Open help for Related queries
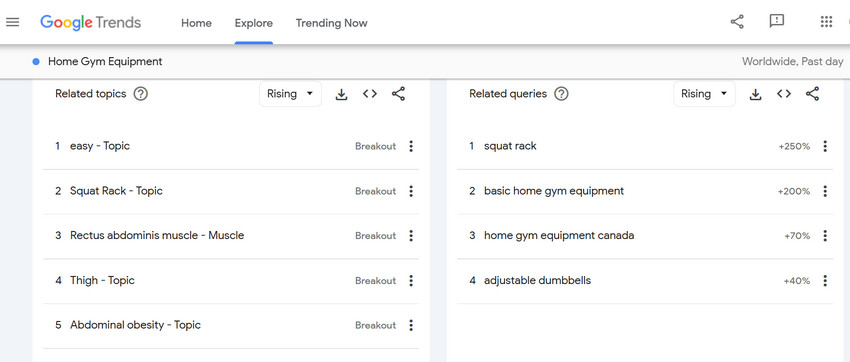The height and width of the screenshot is (362, 850). 562,94
